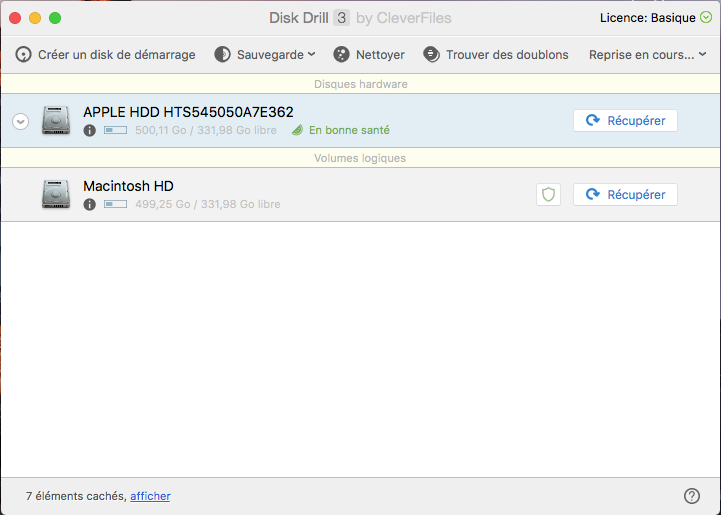721x515 pixels.
Task: Click the Disques hardware section header
Action: click(360, 84)
